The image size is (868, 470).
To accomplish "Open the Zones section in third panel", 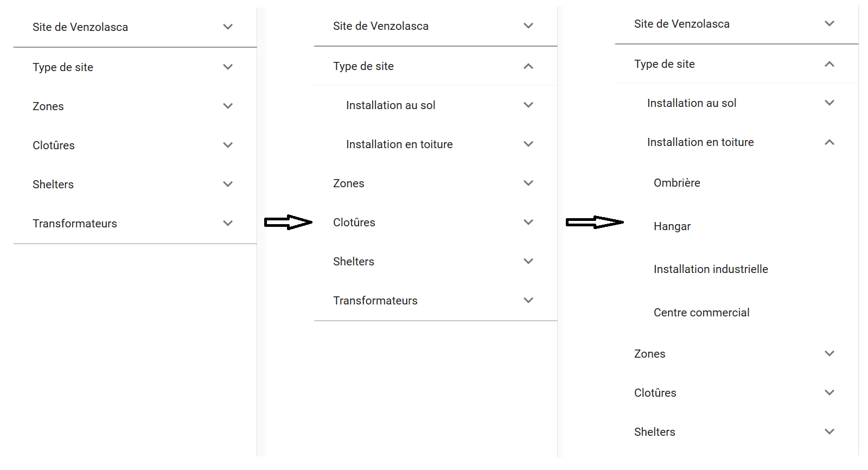I will click(x=649, y=354).
